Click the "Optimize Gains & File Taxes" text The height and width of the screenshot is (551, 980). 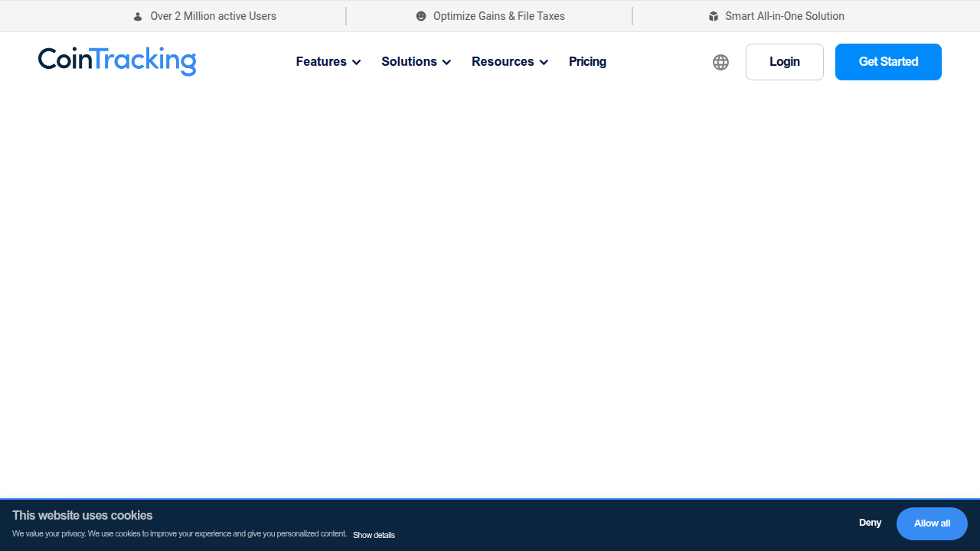click(498, 16)
